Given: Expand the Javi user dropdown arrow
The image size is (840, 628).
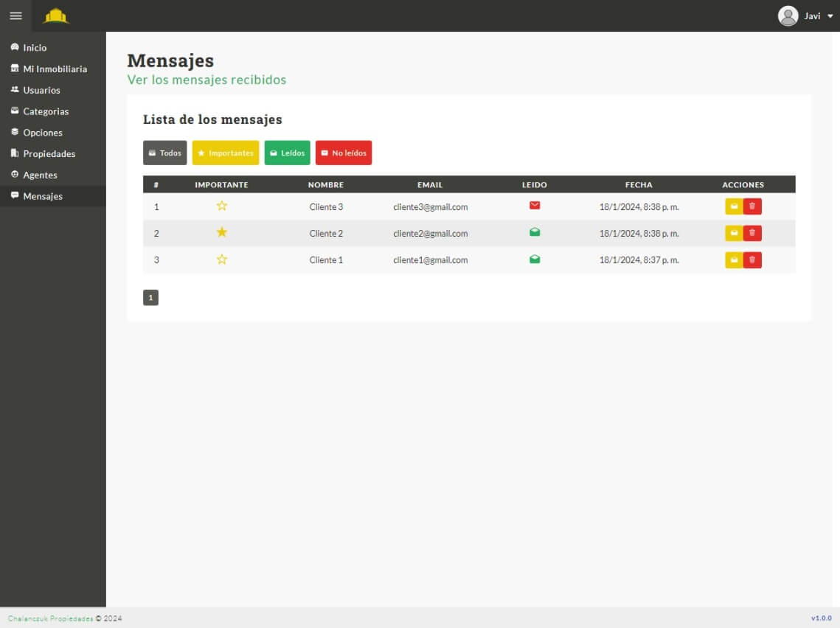Looking at the screenshot, I should pyautogui.click(x=830, y=16).
